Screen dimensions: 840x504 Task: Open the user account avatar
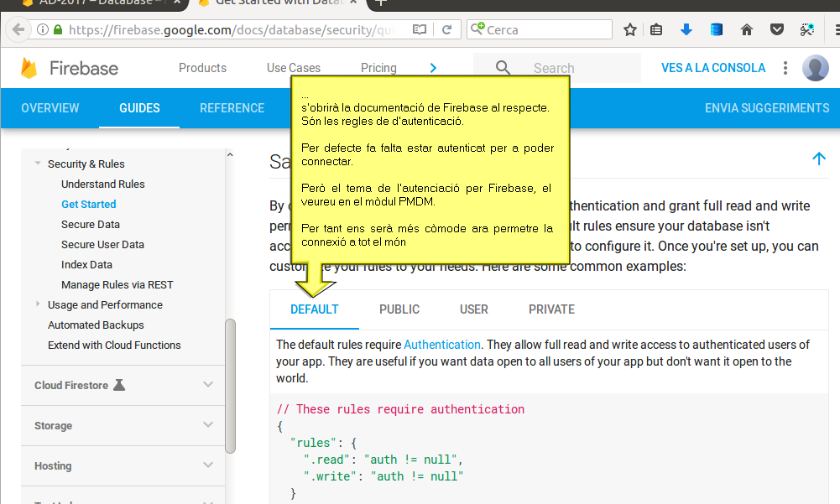coord(816,68)
